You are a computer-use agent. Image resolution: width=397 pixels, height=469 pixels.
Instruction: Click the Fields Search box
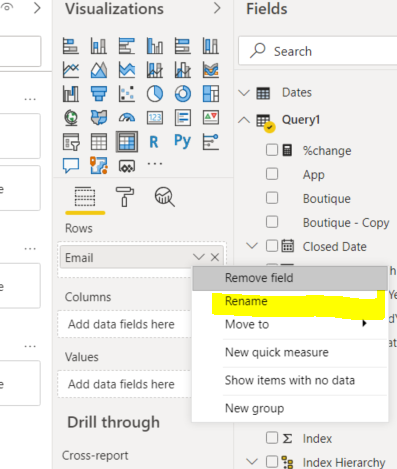pos(318,51)
